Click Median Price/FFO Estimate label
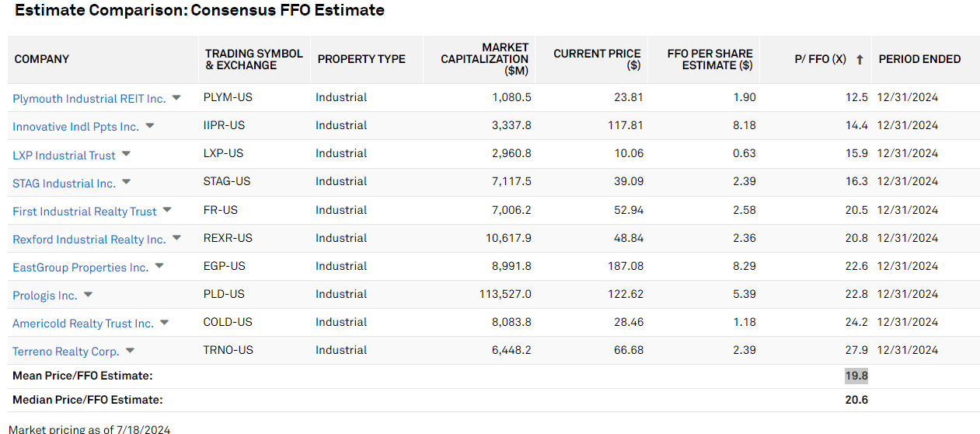The width and height of the screenshot is (980, 434). coord(88,400)
